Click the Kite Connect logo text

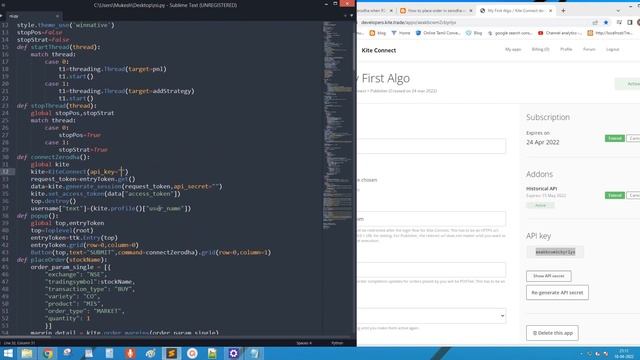pyautogui.click(x=378, y=50)
